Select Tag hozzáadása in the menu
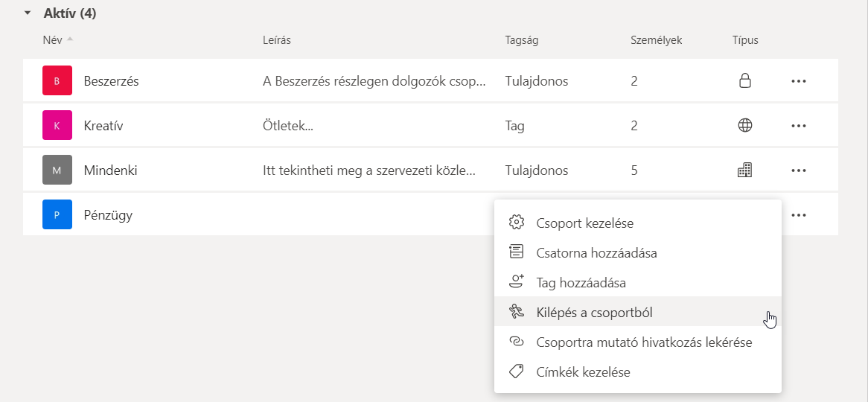Viewport: 868px width, 402px height. (x=581, y=283)
